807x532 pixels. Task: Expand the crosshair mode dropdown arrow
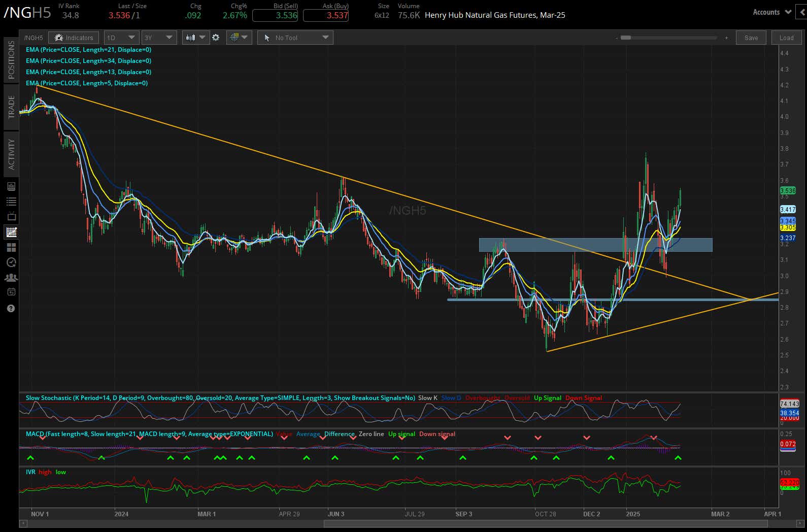(245, 38)
